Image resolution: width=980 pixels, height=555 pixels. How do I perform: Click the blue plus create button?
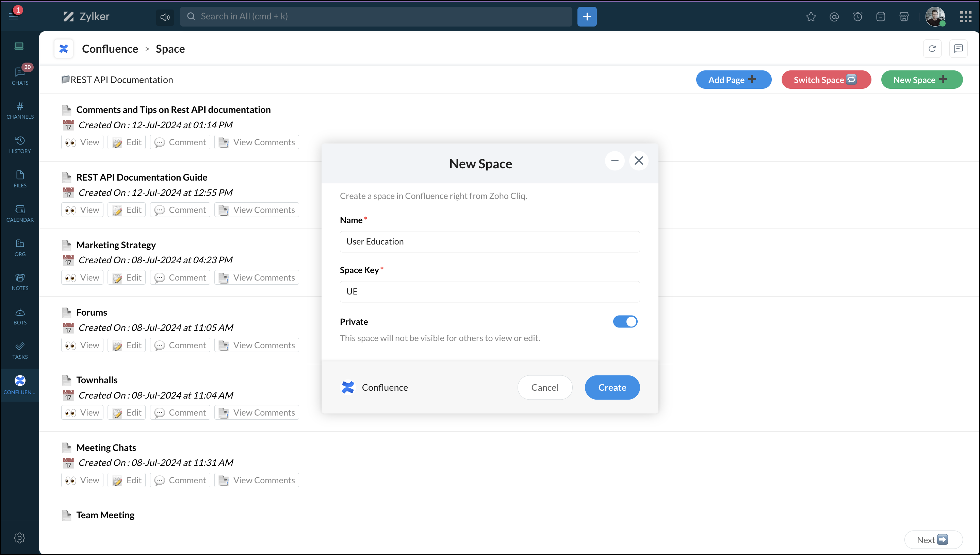587,17
